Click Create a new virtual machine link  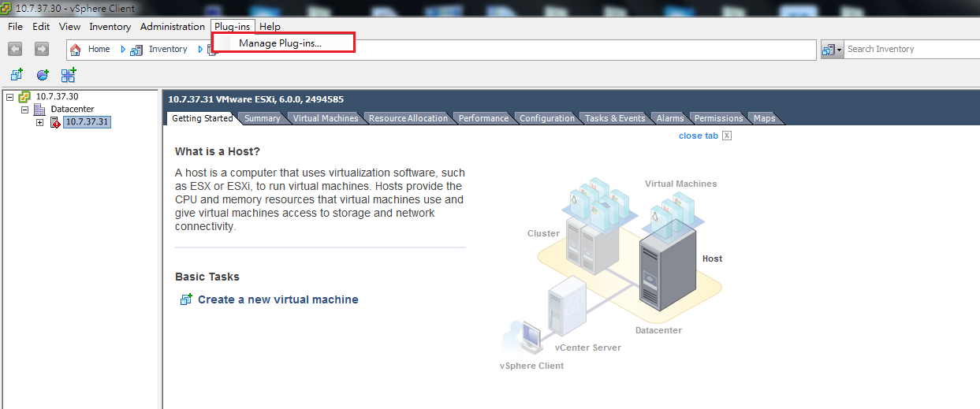[278, 299]
